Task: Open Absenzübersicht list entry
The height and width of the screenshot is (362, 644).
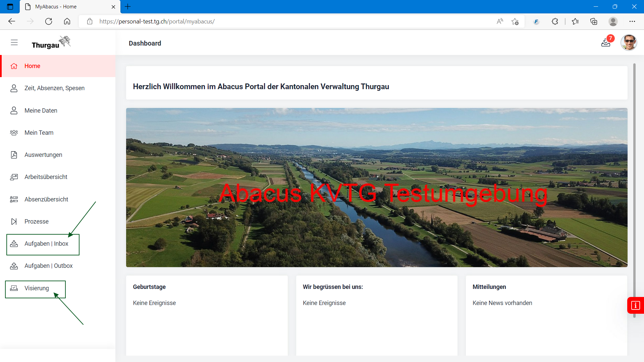Action: tap(46, 199)
